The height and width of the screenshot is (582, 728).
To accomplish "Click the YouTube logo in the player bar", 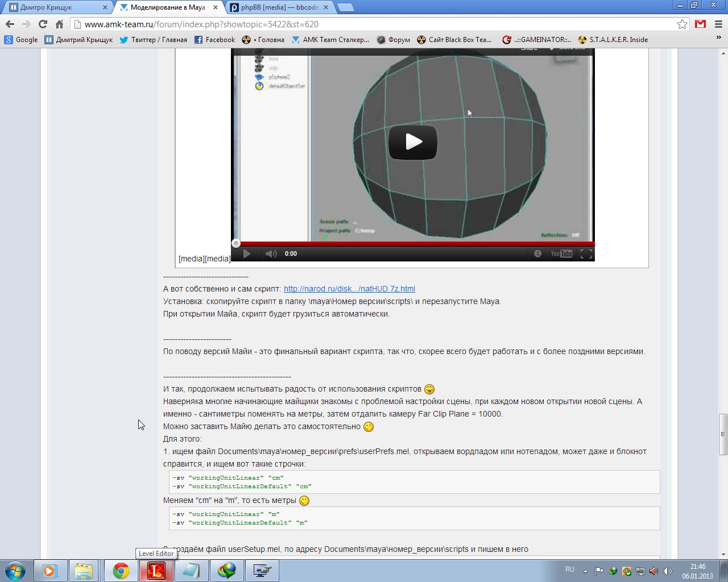I will (561, 253).
